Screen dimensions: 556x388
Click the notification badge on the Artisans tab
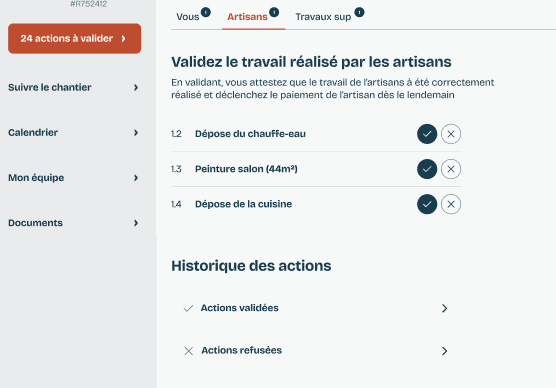(274, 12)
